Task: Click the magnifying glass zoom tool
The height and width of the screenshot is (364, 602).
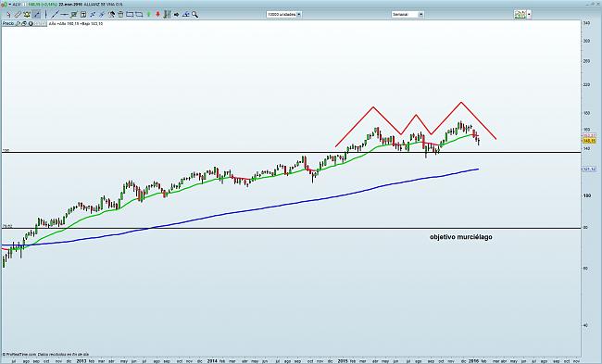Action: tap(194, 15)
